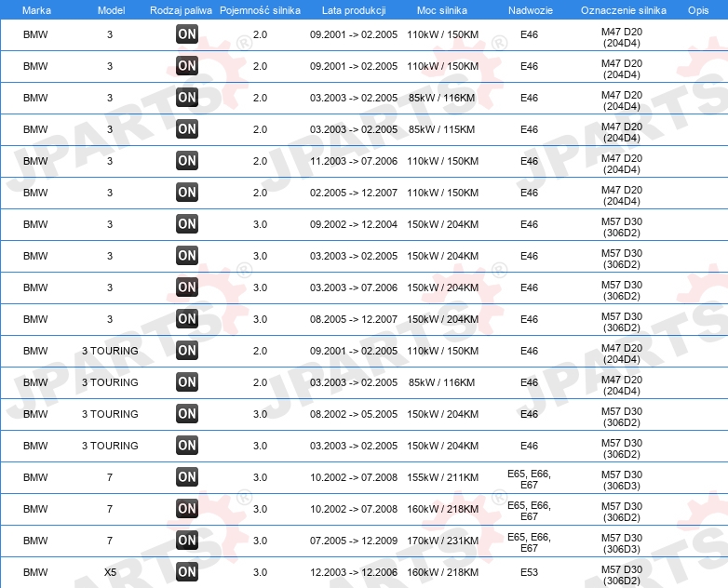Click the ON badge in the 170kW / 231KM row

coord(187,540)
